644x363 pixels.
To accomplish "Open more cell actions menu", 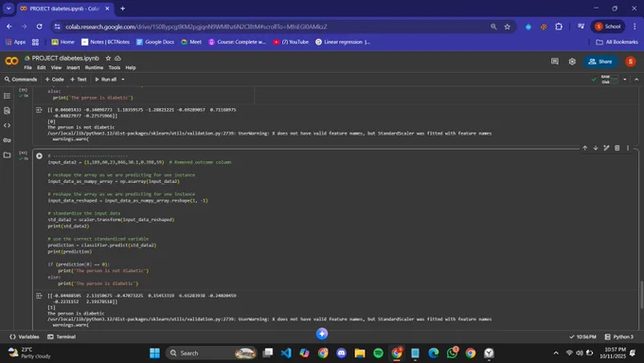I will (628, 148).
